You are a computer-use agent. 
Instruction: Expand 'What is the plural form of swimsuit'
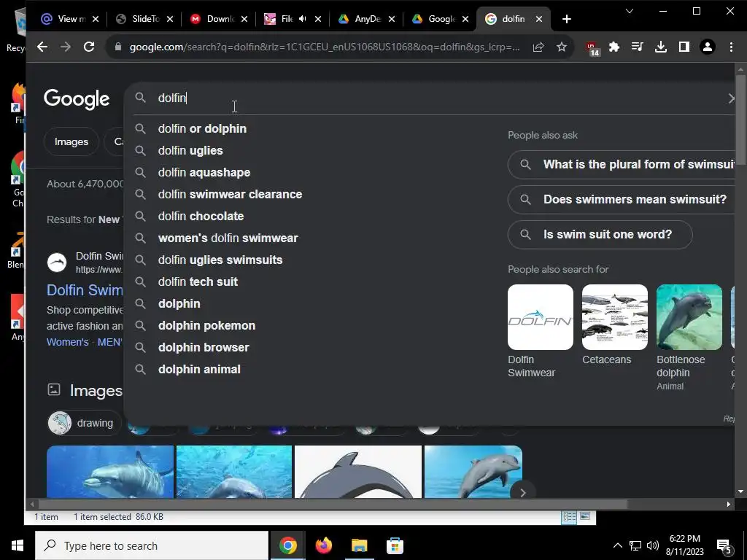coord(622,165)
